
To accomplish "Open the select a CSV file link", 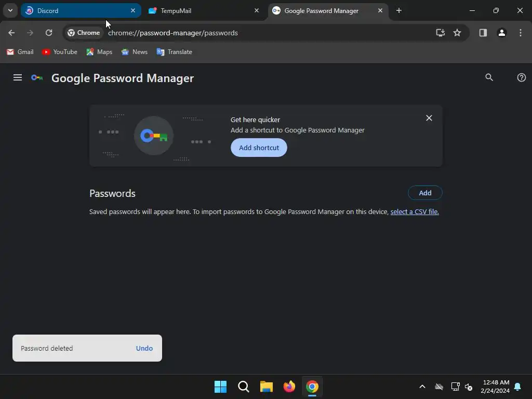I will (x=415, y=212).
